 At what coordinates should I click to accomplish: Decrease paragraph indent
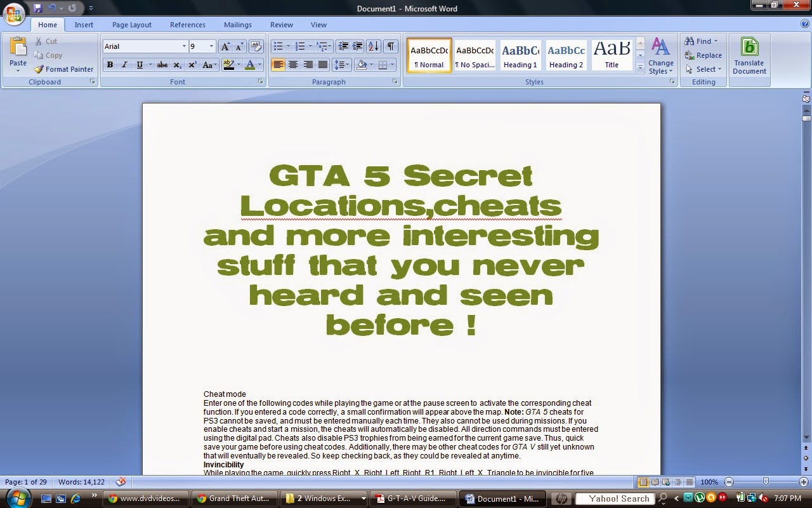(x=343, y=46)
